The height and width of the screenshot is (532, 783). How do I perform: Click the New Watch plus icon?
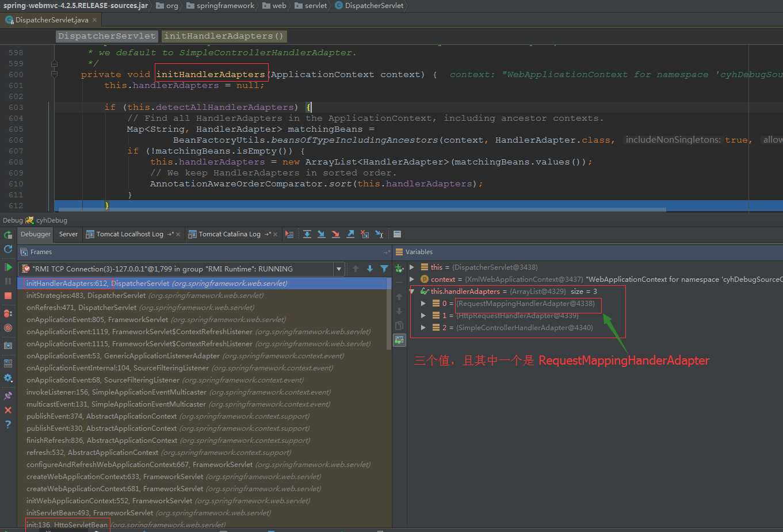click(399, 269)
